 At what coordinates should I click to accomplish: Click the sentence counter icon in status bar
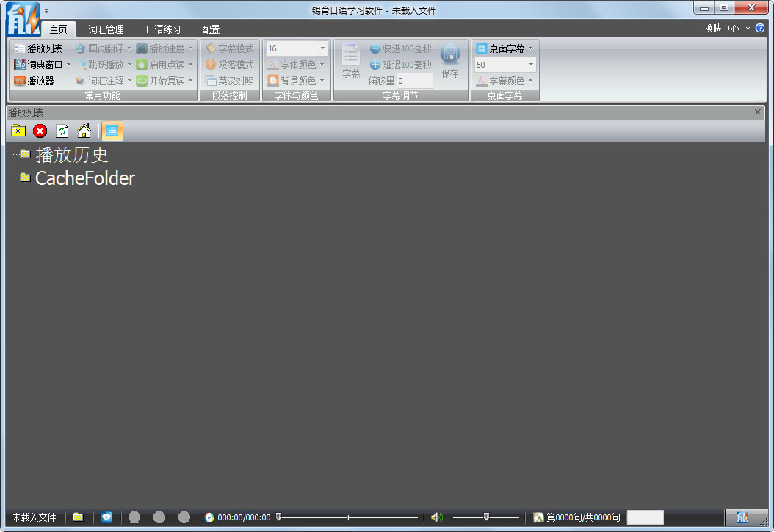[x=538, y=517]
